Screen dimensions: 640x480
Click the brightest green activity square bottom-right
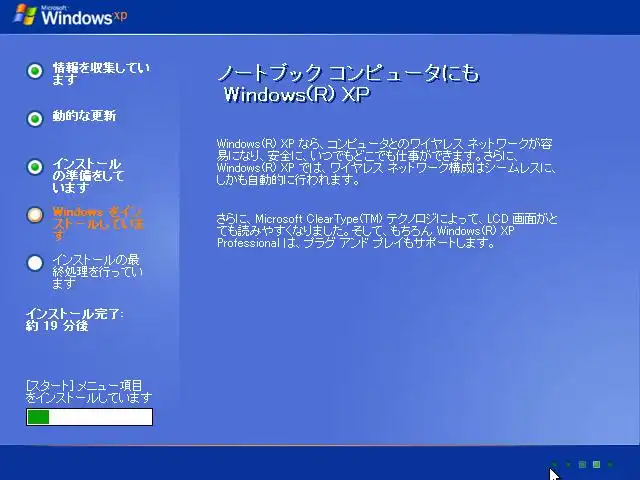[x=596, y=464]
